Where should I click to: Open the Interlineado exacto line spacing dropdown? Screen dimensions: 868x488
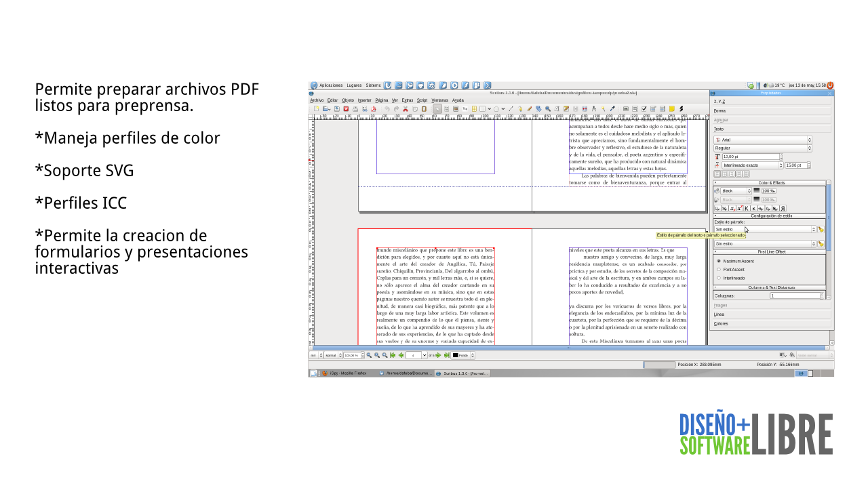coord(752,165)
